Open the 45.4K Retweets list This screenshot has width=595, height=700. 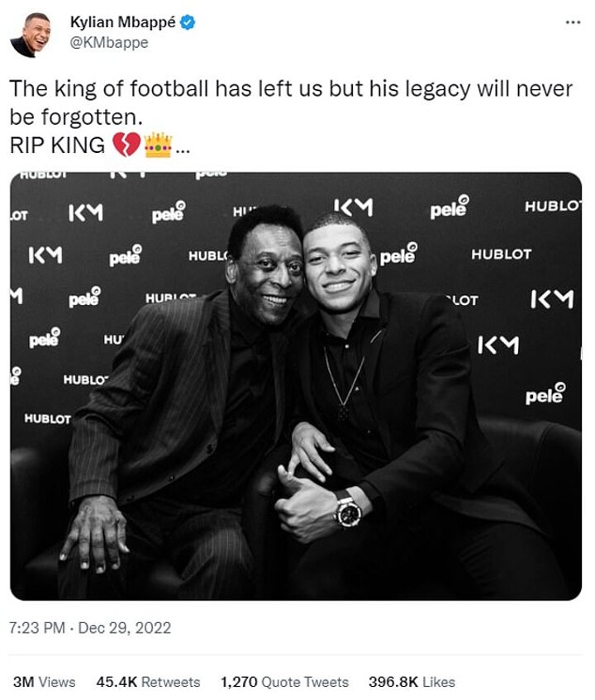(148, 682)
